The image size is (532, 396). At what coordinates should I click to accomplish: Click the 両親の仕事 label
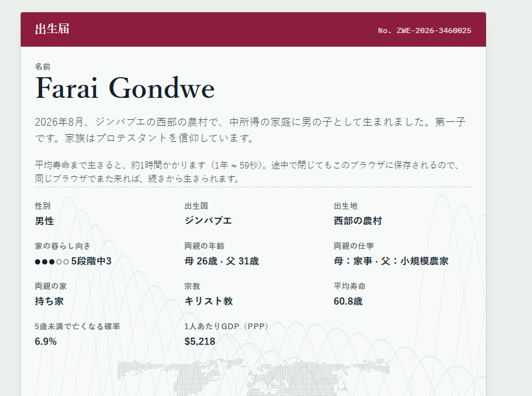[354, 246]
